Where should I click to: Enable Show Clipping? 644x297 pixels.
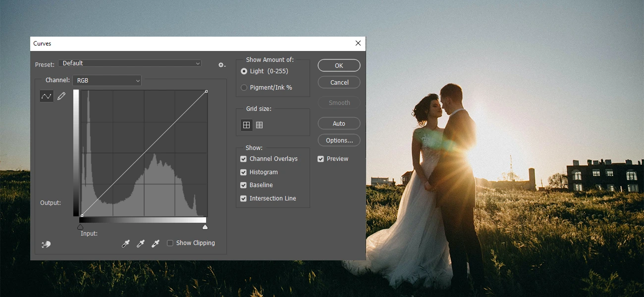(170, 243)
